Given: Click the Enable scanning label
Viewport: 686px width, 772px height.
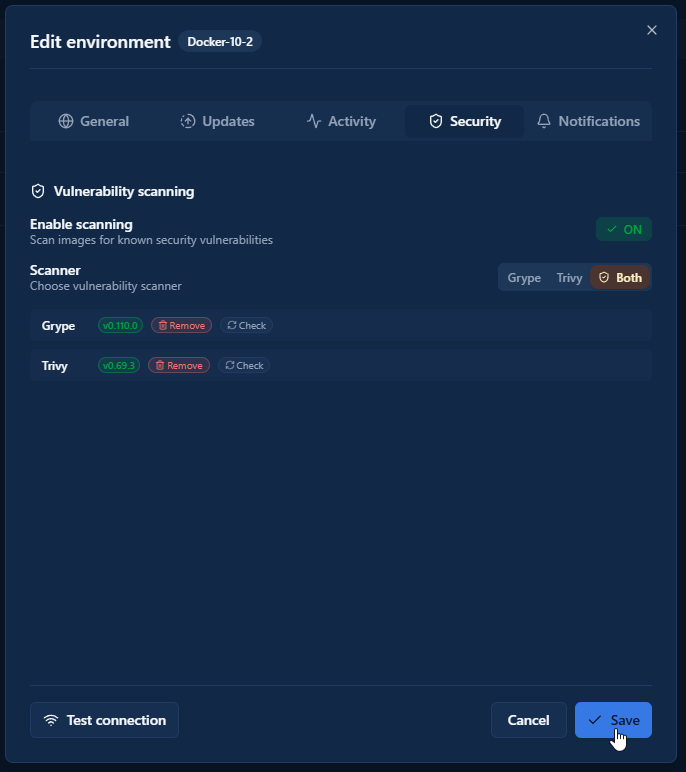Looking at the screenshot, I should 81,225.
